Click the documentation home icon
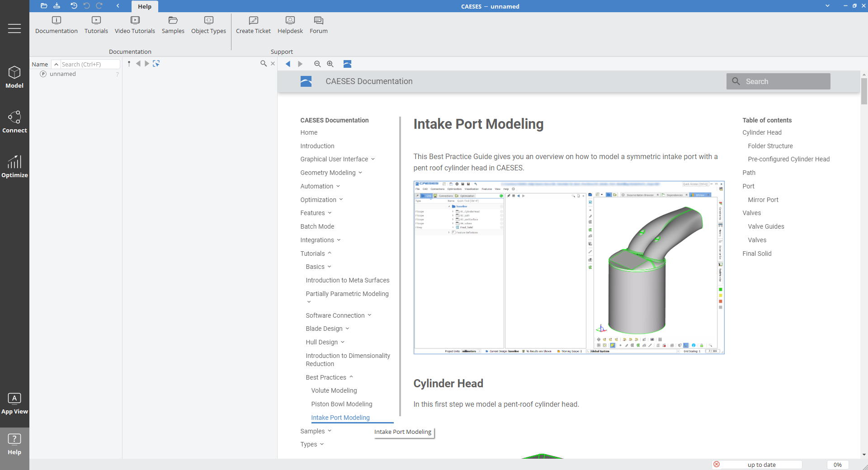Viewport: 868px width, 470px height. (347, 64)
